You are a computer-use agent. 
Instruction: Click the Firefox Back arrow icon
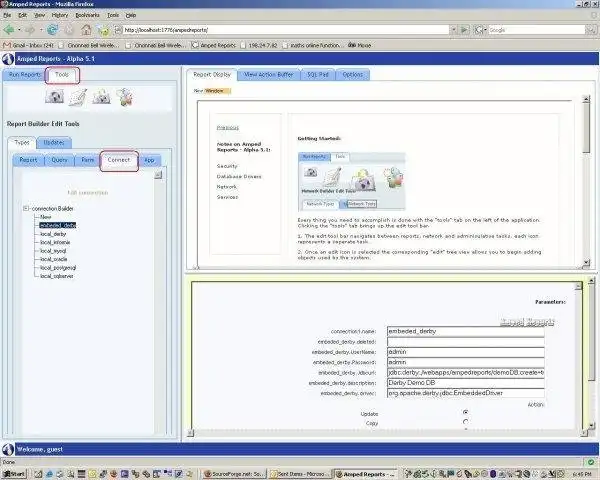tap(8, 29)
